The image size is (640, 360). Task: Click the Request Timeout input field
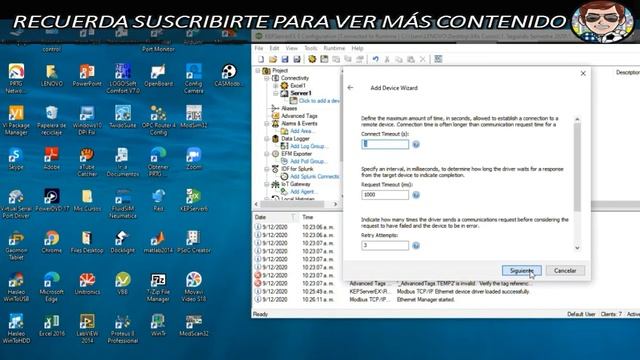click(385, 195)
